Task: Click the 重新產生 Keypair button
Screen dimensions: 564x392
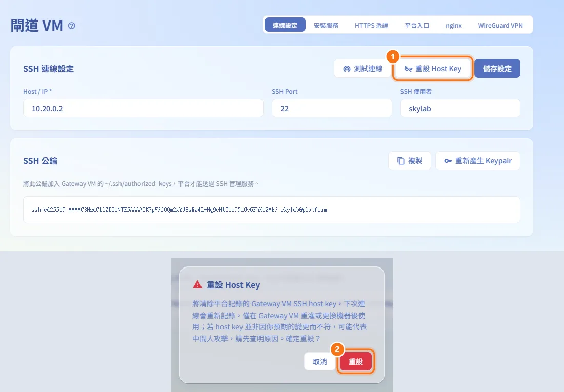Action: point(478,161)
